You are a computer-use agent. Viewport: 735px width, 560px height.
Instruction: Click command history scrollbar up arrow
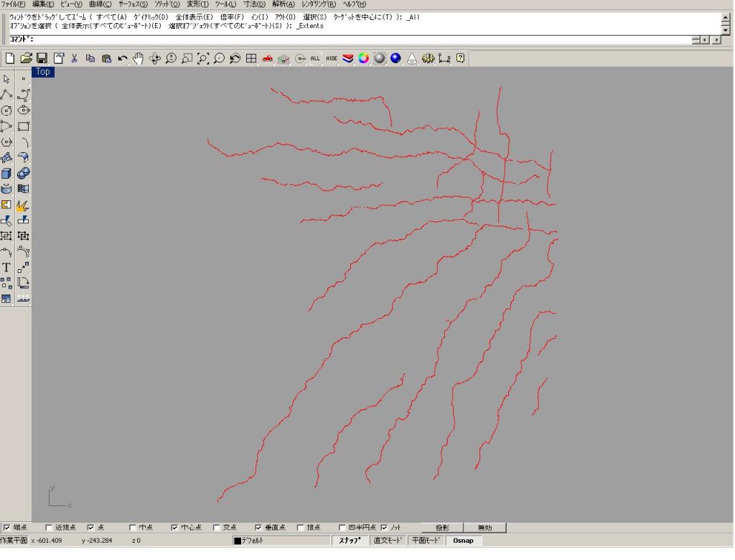coord(726,17)
